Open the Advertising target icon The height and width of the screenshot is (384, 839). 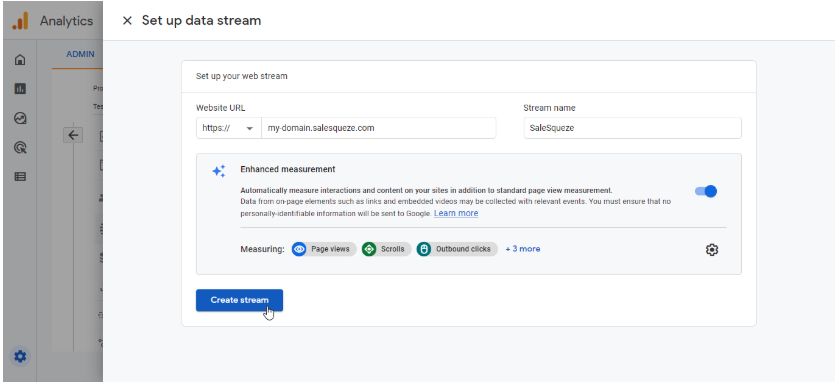pyautogui.click(x=20, y=148)
